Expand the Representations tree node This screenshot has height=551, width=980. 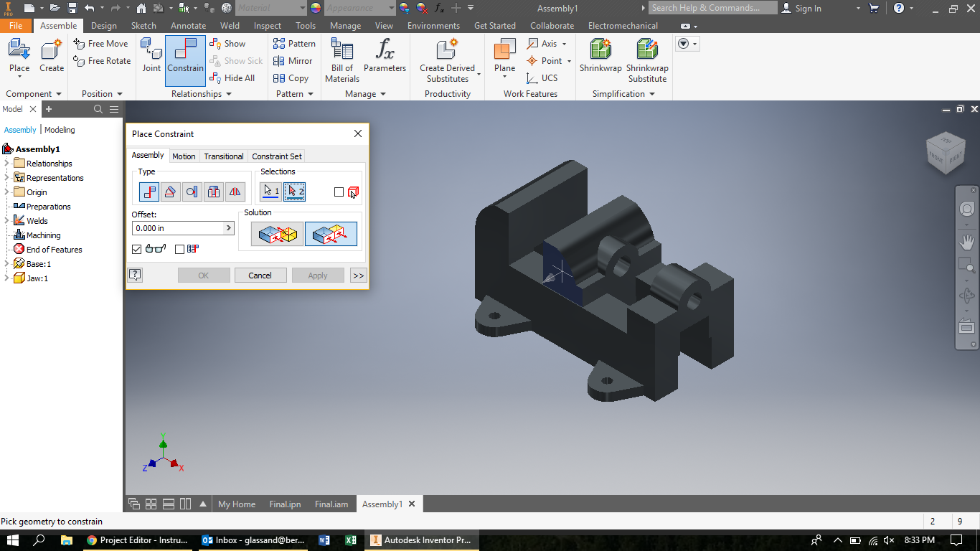tap(7, 178)
